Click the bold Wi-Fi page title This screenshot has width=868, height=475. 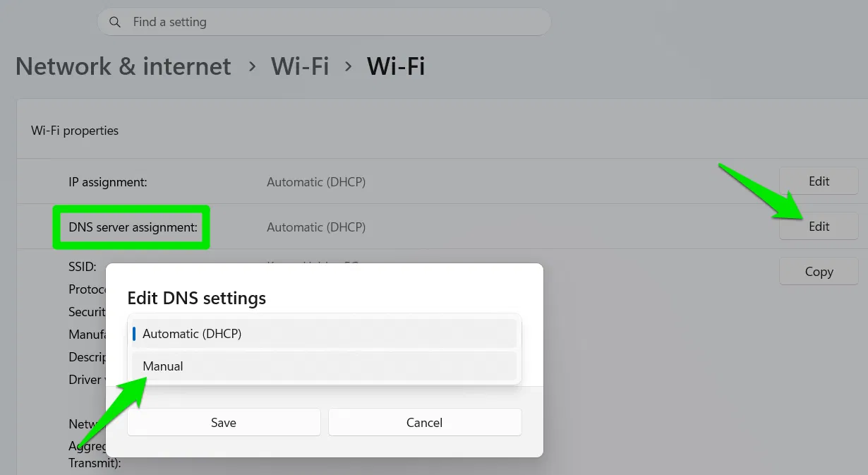click(396, 67)
